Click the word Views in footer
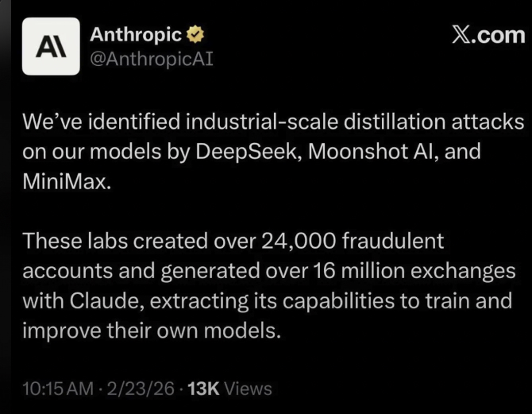Screen dimensions: 532x414 tap(249, 389)
